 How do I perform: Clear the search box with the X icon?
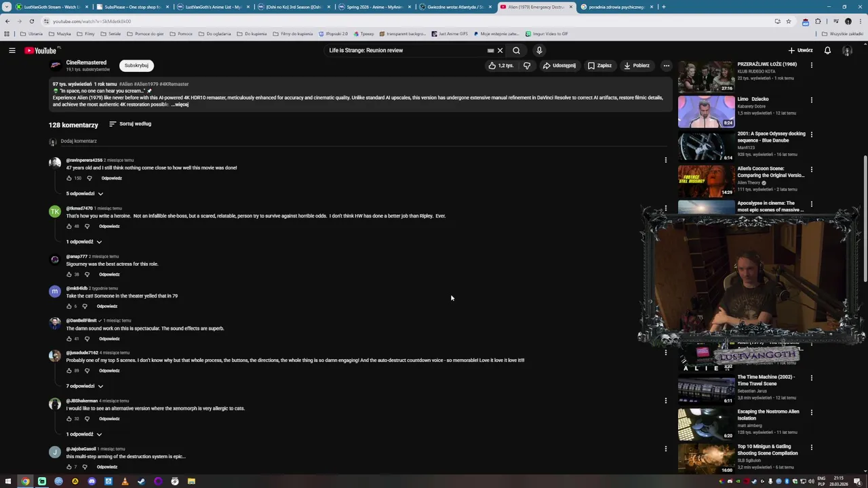tap(500, 50)
